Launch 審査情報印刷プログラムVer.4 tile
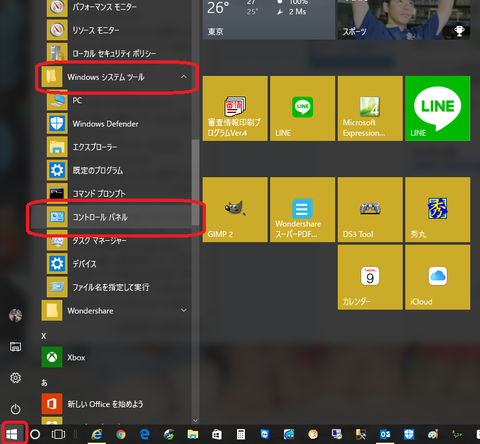The width and height of the screenshot is (480, 444). tap(235, 108)
